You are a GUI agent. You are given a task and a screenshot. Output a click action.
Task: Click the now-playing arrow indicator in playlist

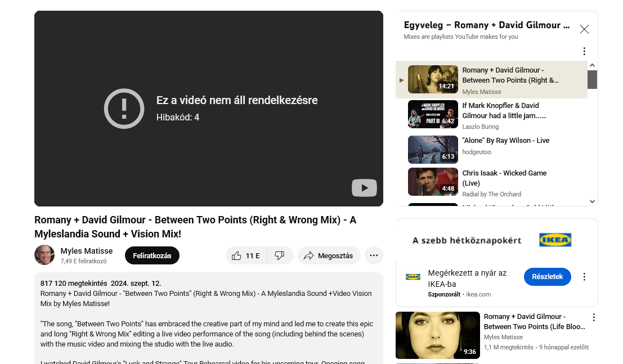tap(401, 80)
